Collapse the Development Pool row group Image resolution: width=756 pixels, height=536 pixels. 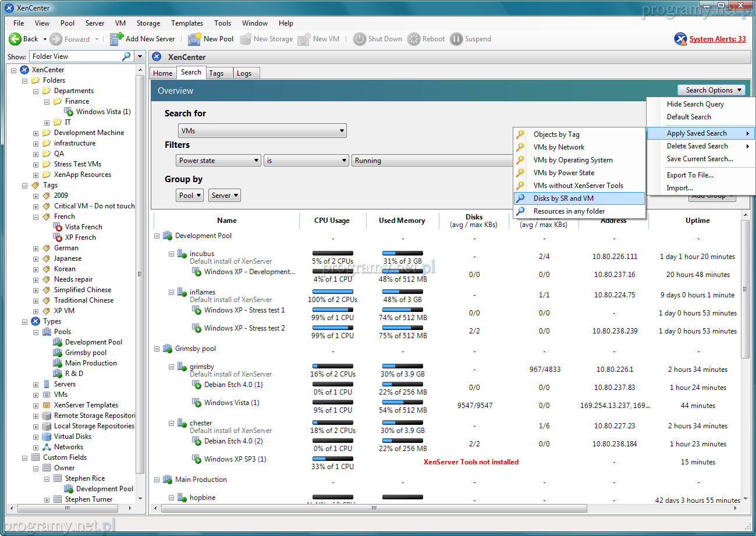pyautogui.click(x=157, y=236)
